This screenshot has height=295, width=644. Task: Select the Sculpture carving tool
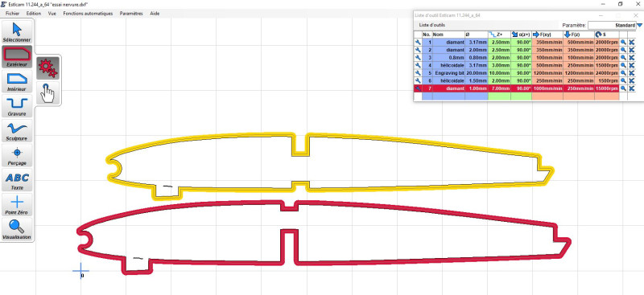[17, 130]
